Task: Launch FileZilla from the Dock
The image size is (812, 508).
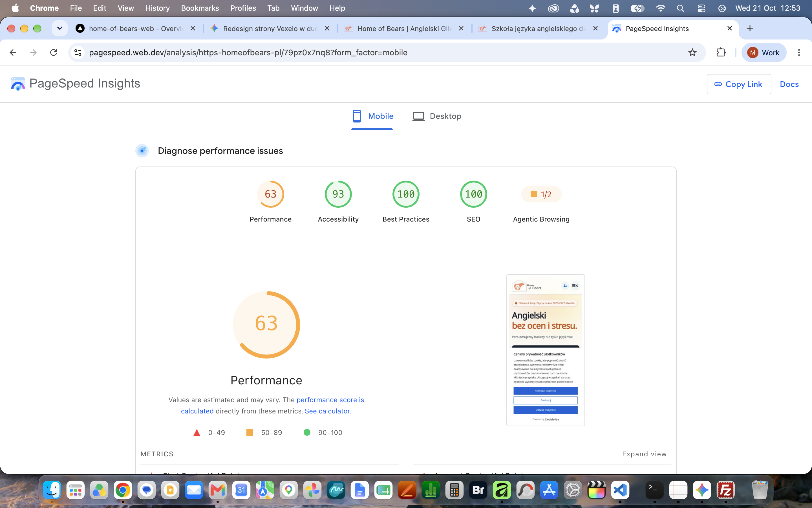Action: coord(726,490)
